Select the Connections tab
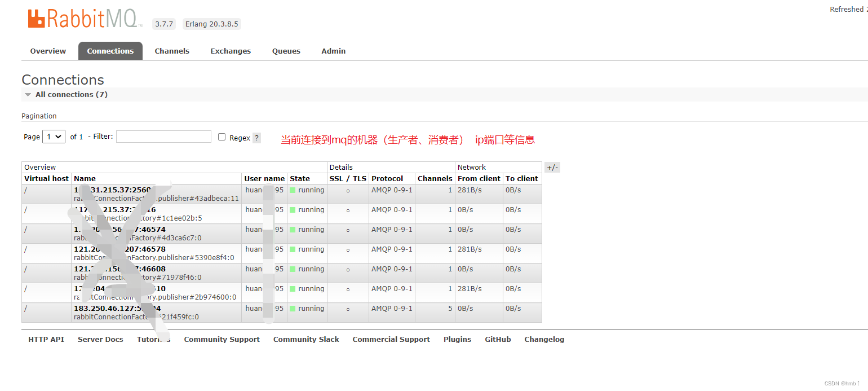Viewport: 868px width, 391px height. (110, 51)
